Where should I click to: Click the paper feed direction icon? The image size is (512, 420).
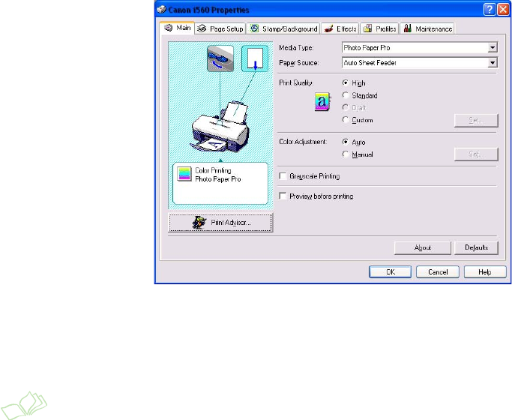tap(255, 58)
